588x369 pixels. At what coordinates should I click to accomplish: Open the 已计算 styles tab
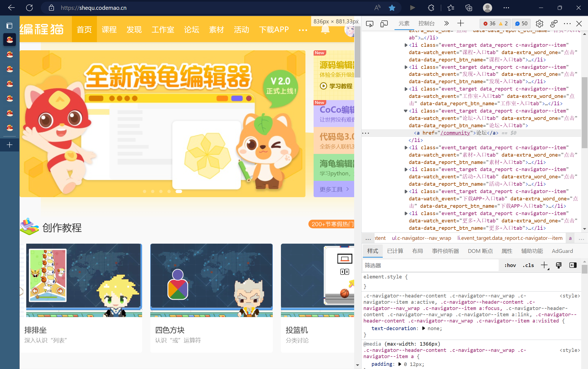click(x=395, y=251)
